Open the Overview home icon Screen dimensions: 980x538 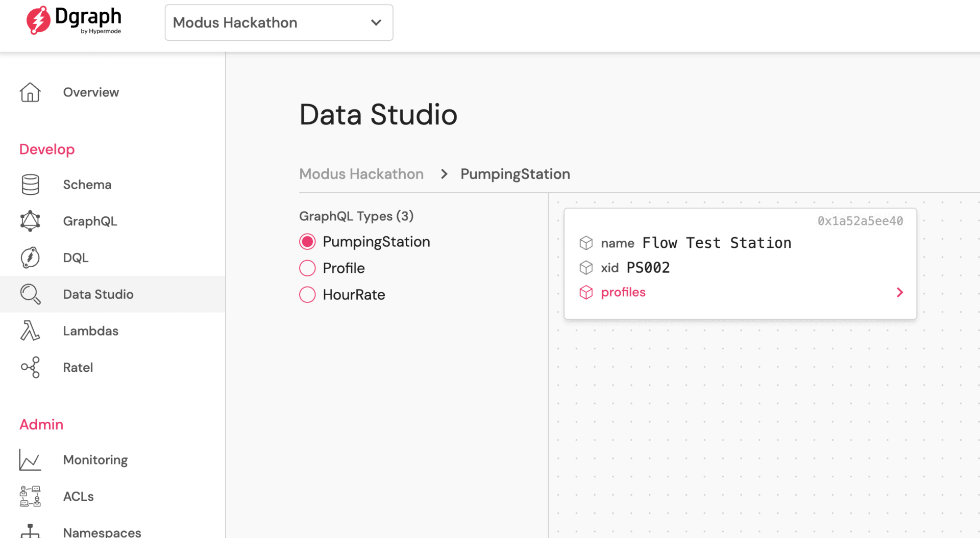coord(30,92)
